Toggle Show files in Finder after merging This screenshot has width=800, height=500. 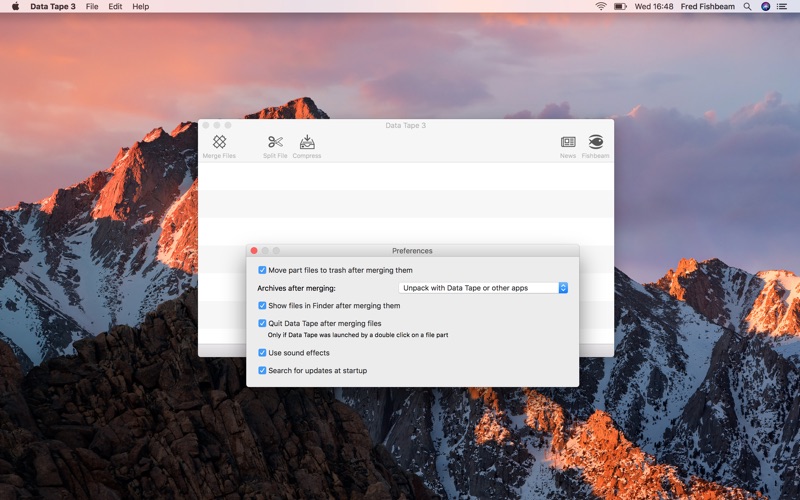262,306
